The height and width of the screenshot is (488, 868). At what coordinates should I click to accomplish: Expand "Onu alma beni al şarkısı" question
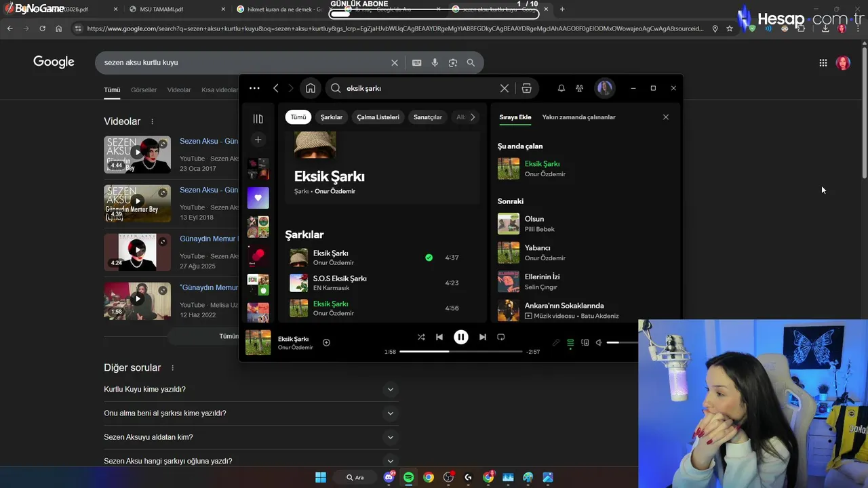tap(250, 413)
